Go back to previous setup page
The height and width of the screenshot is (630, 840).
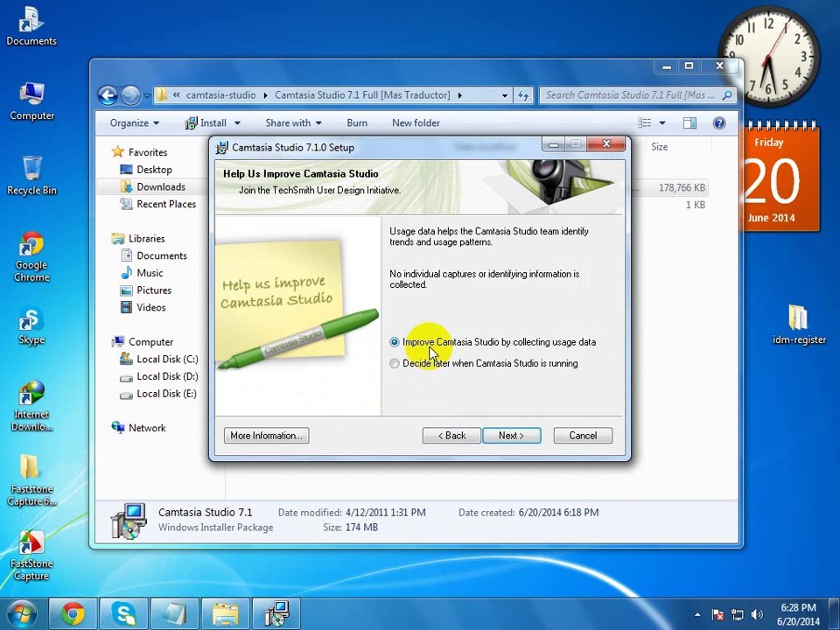point(451,436)
